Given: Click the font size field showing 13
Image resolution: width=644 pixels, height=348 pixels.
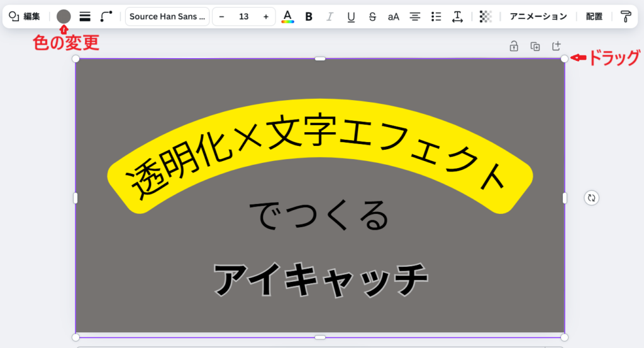Looking at the screenshot, I should 243,16.
